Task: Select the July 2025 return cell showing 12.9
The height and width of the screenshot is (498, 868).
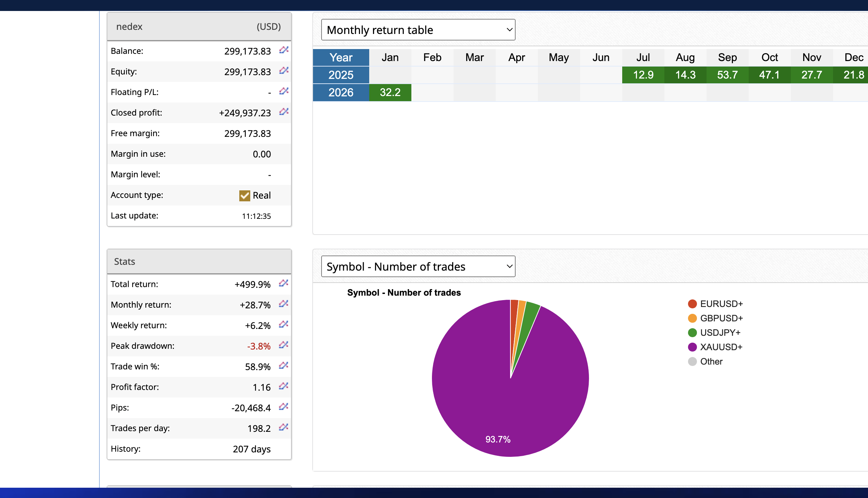Action: click(x=642, y=75)
